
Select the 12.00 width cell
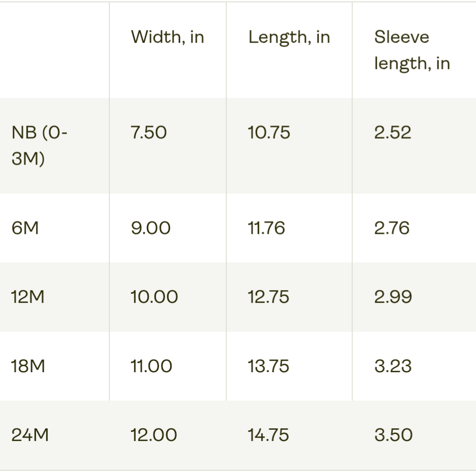coord(153,435)
